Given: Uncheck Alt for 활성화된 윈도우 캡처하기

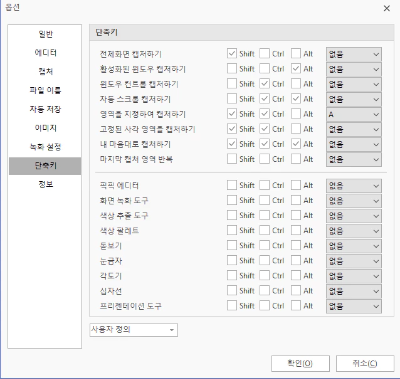Looking at the screenshot, I should click(x=296, y=69).
